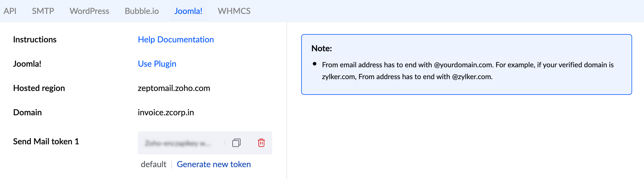Open the SMTP tab
644x179 pixels.
(43, 11)
